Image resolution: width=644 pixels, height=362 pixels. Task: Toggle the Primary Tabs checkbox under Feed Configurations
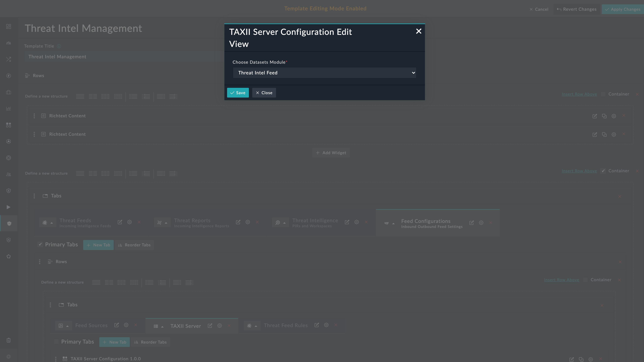(x=40, y=244)
